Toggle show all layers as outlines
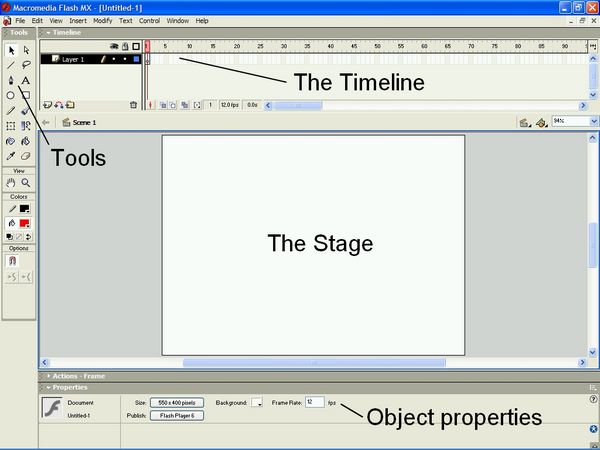600x450 pixels. point(135,46)
